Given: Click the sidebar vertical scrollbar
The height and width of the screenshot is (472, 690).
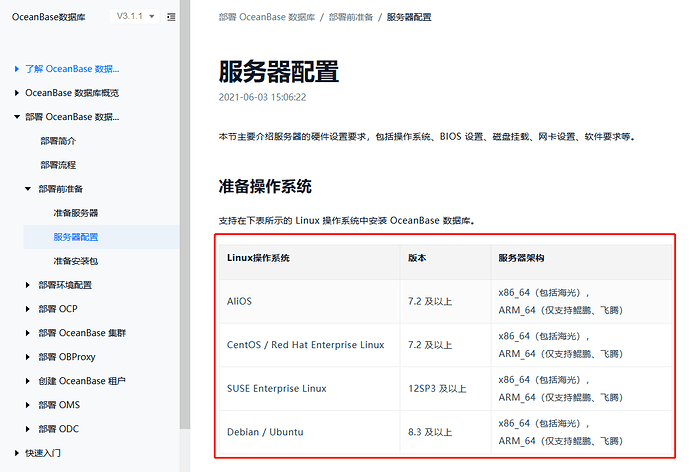Looking at the screenshot, I should pyautogui.click(x=185, y=214).
